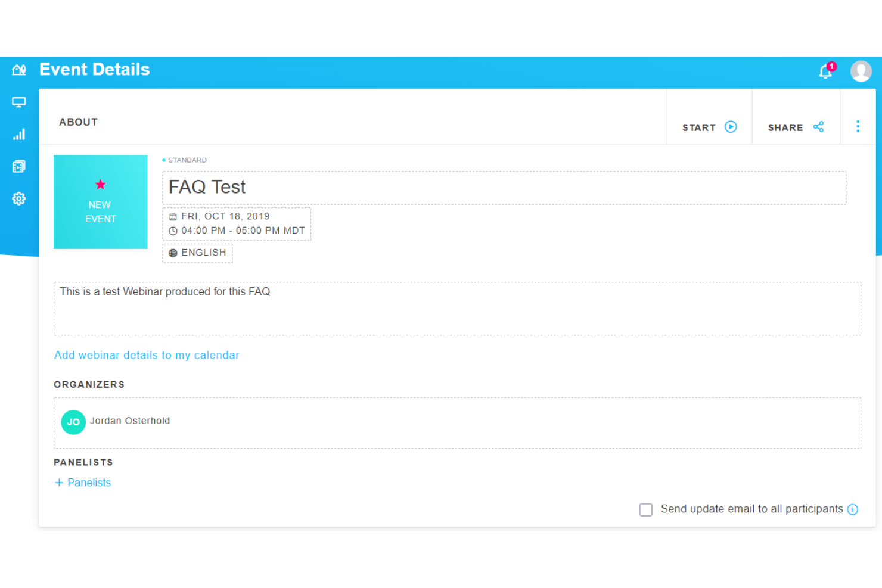Switch to the ABOUT tab

(x=78, y=122)
